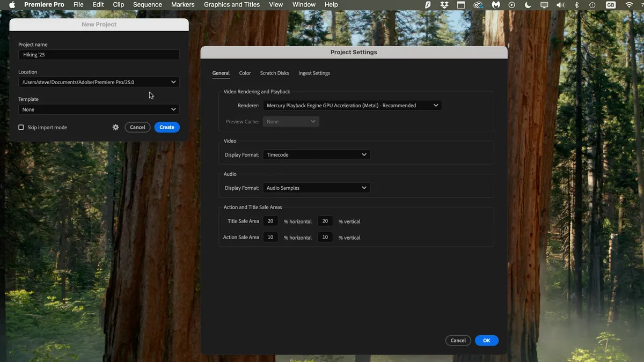
Task: Switch to the Scratch Disks tab
Action: click(x=274, y=73)
